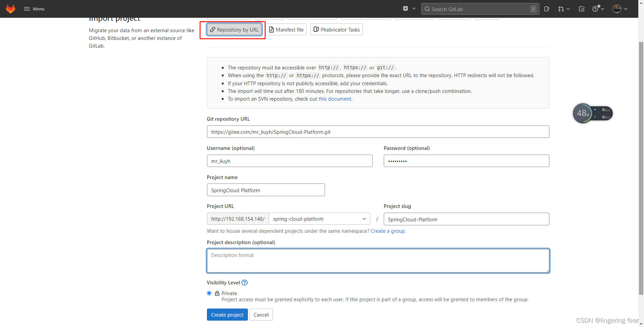644x327 pixels.
Task: Click the create new plus icon
Action: (406, 9)
